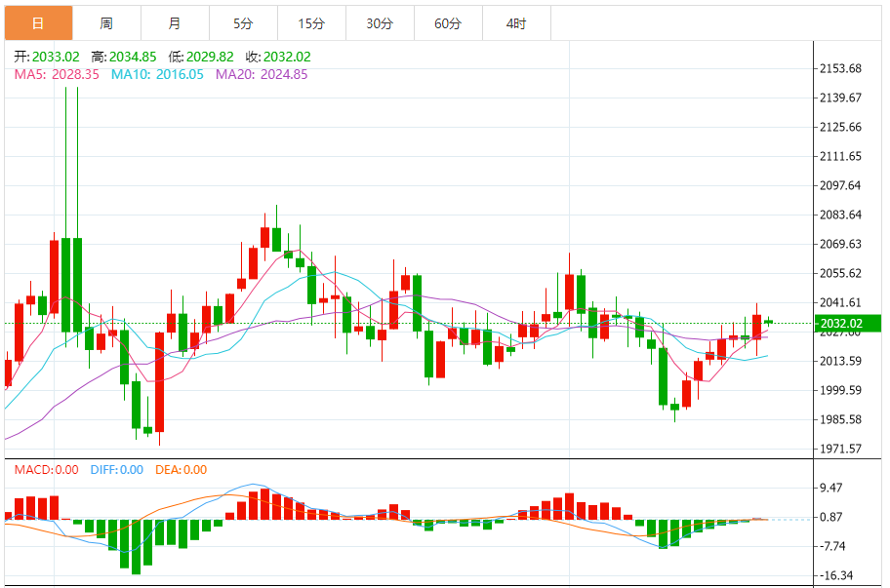Click the 2097.64 price axis label
The width and height of the screenshot is (890, 588).
[x=840, y=185]
